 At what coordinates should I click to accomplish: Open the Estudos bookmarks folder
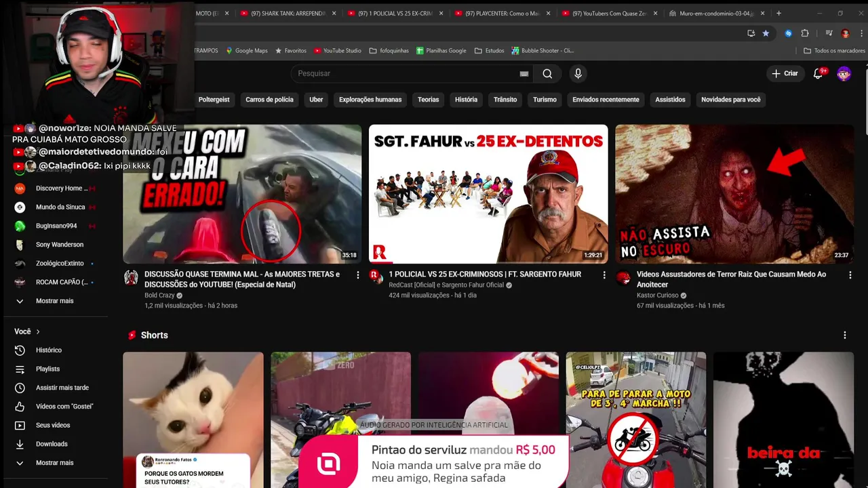pyautogui.click(x=490, y=51)
